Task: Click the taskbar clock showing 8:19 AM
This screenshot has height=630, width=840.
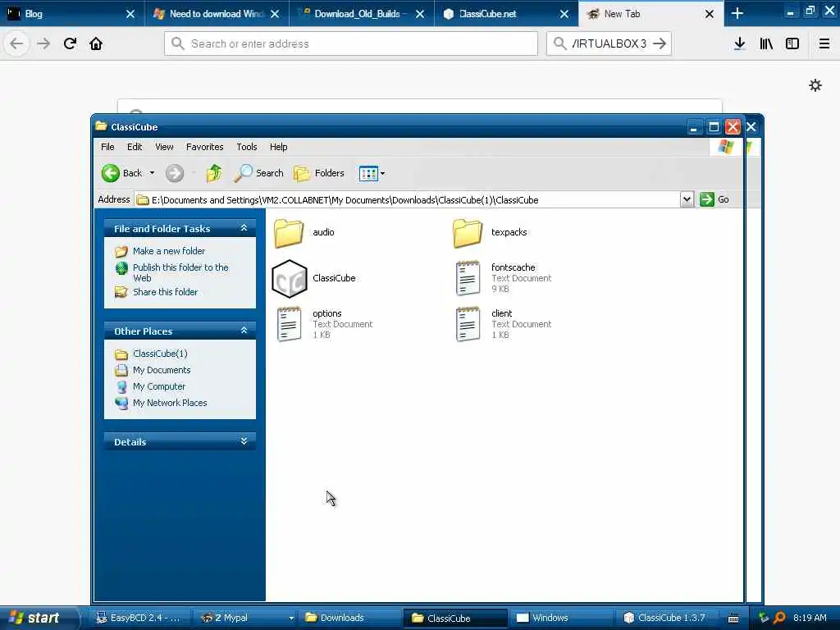Action: [x=810, y=618]
